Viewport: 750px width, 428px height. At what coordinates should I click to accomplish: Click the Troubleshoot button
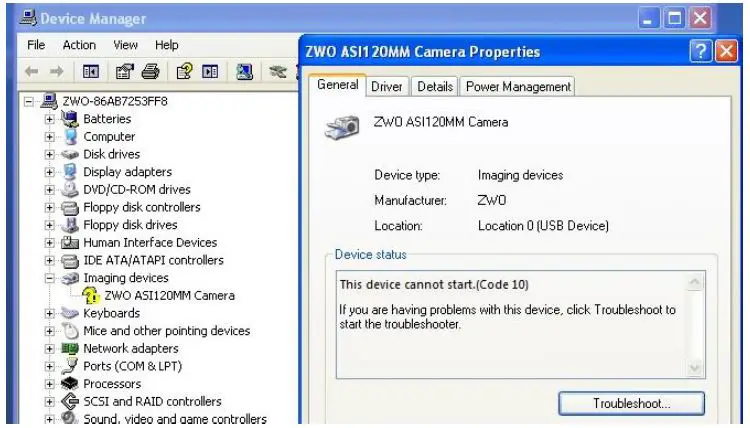[631, 404]
